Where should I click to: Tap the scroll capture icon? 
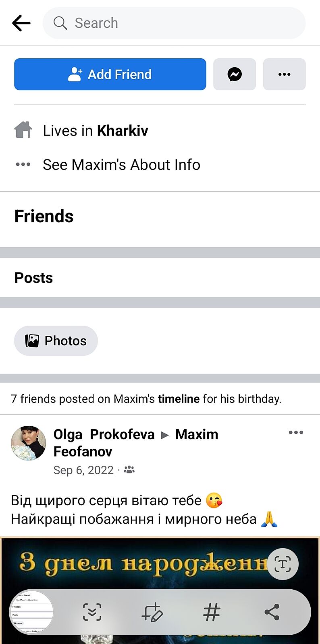click(x=92, y=612)
